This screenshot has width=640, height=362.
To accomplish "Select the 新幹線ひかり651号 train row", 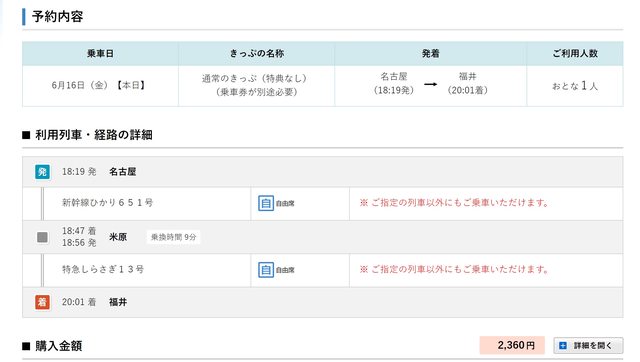I will click(323, 204).
